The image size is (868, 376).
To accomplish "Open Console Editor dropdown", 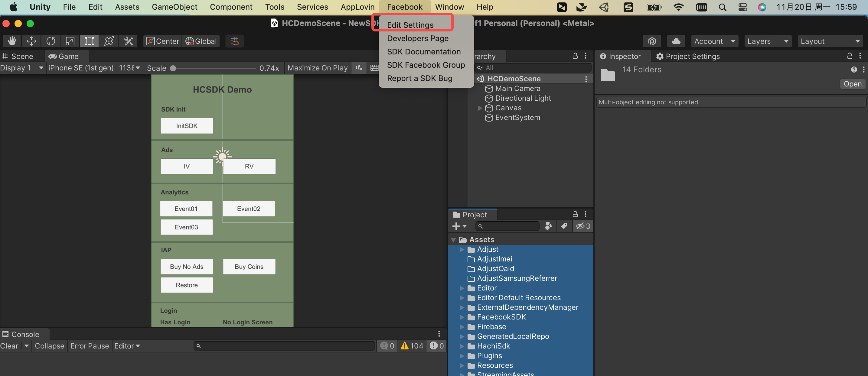I will tap(127, 346).
